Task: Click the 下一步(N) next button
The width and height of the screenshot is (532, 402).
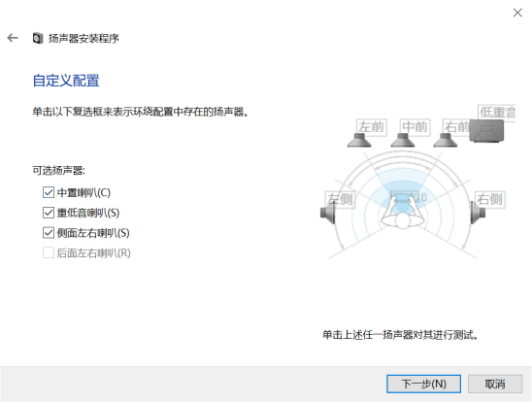Action: tap(424, 384)
